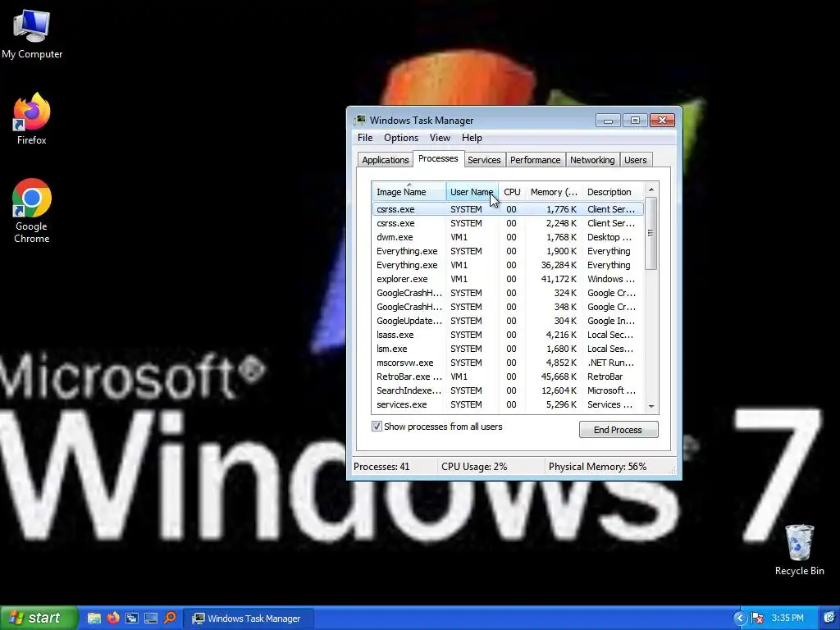840x630 pixels.
Task: Select the SearchIndexe... process row
Action: point(508,390)
